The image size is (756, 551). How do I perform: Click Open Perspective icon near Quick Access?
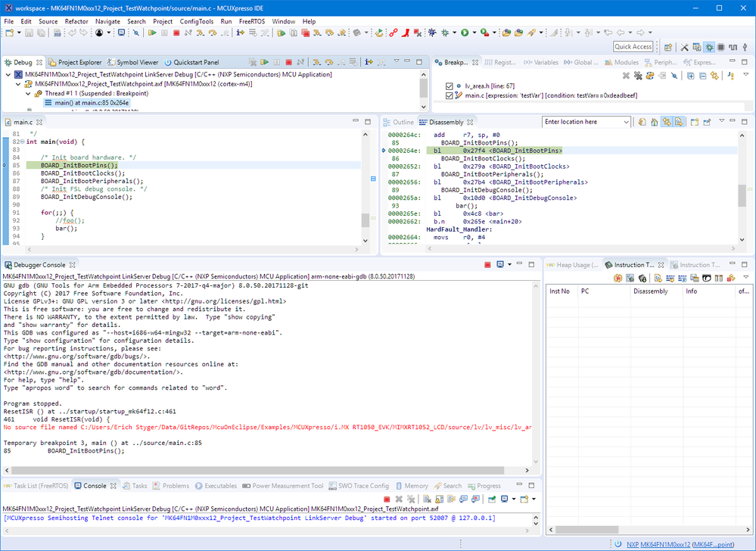668,47
